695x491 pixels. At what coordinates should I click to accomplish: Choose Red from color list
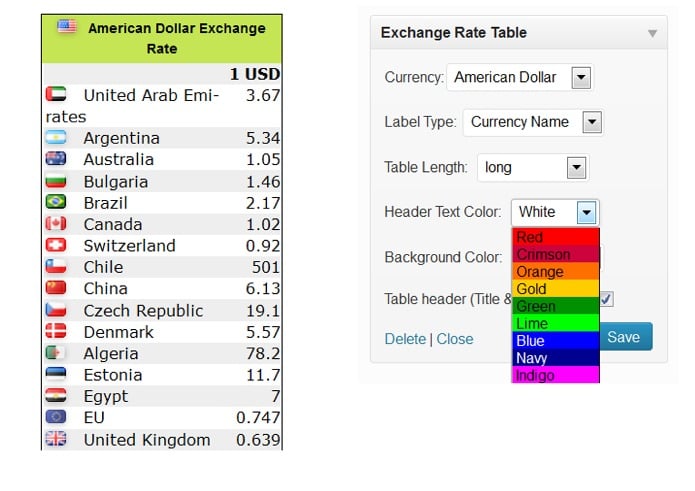coord(556,237)
